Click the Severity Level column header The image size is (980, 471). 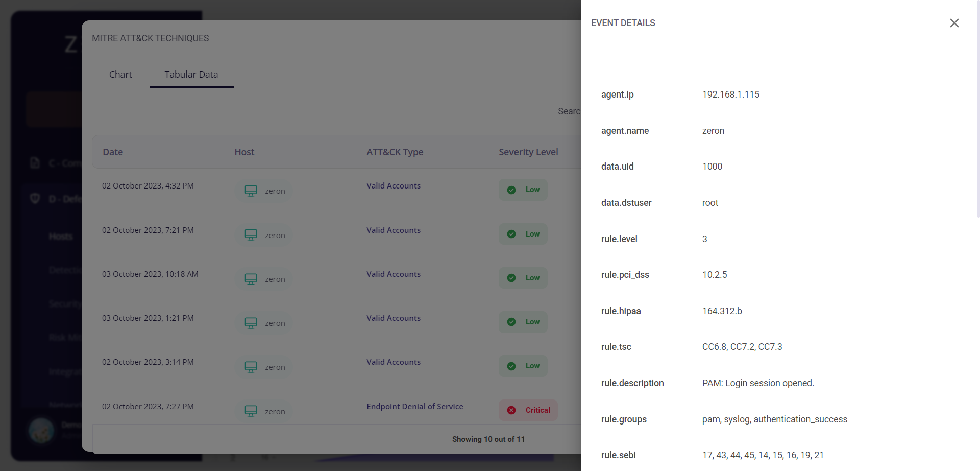tap(528, 152)
